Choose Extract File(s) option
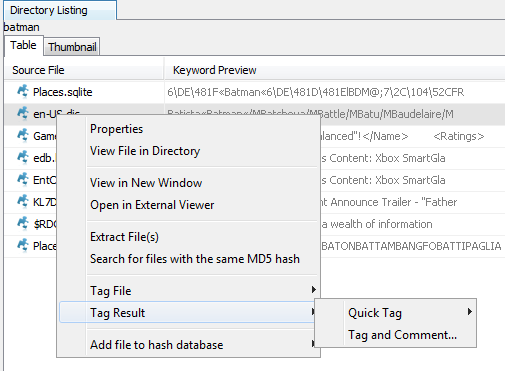Image resolution: width=505 pixels, height=371 pixels. [x=124, y=237]
